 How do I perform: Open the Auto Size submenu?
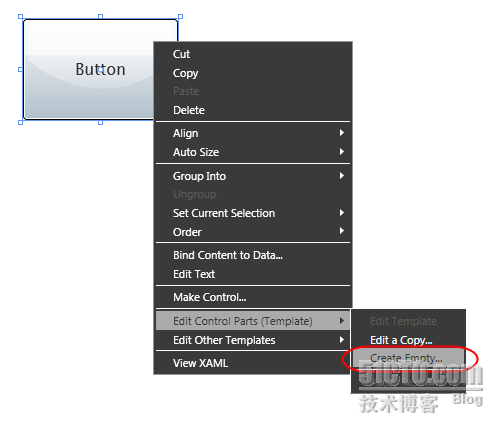click(253, 152)
